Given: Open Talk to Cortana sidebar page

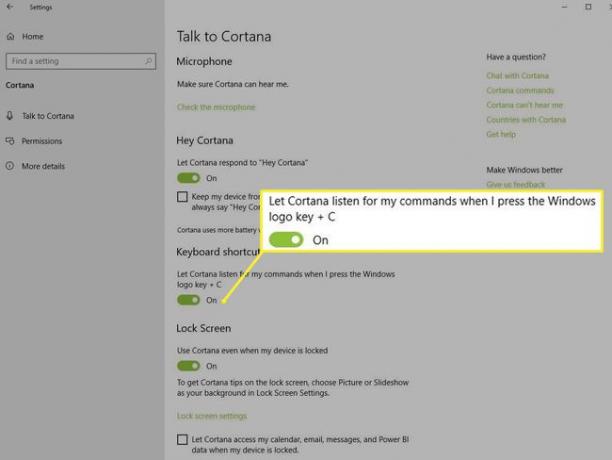Looking at the screenshot, I should tap(48, 116).
